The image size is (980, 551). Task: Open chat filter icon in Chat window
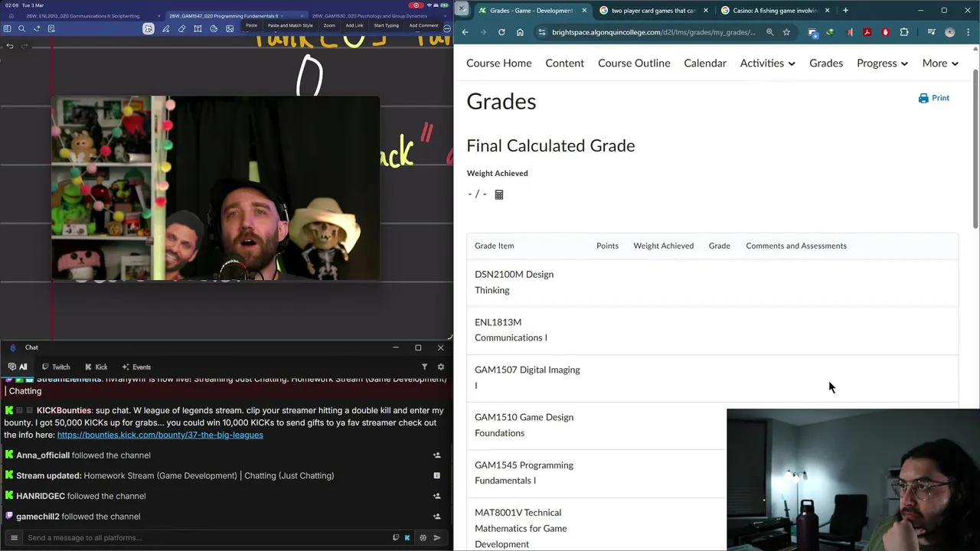pyautogui.click(x=425, y=367)
